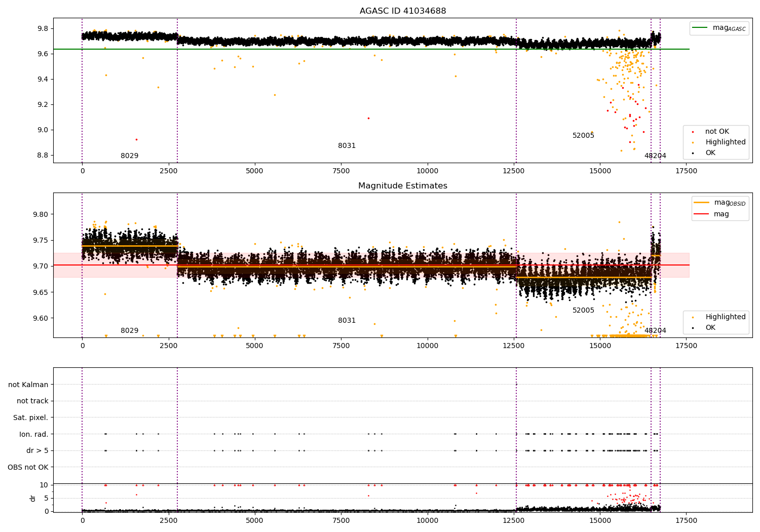Screen dimensions: 760x532
Task: Click the y-axis tick value 9.0
Action: (42, 130)
